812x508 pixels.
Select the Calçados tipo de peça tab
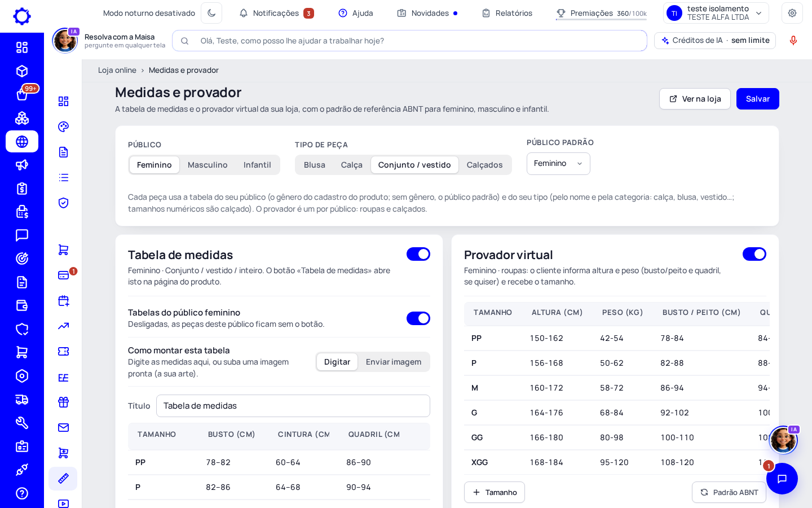coord(485,165)
